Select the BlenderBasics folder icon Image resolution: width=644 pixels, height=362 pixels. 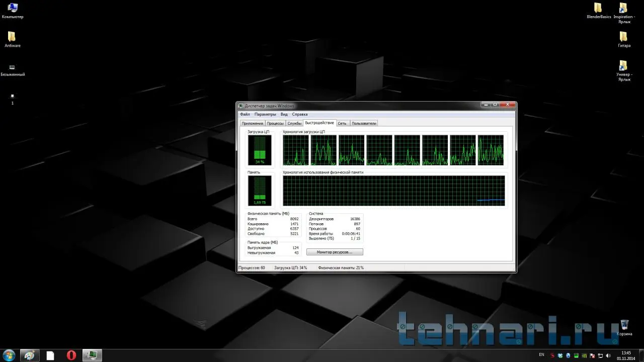tap(599, 11)
